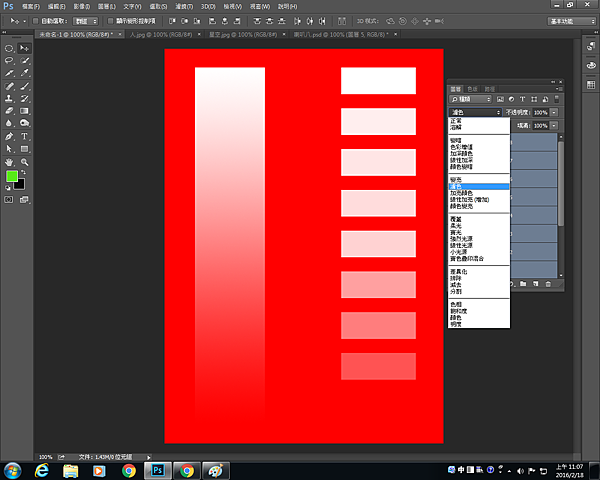The width and height of the screenshot is (600, 480).
Task: Expand the layer kind filter dropdown
Action: coord(470,99)
